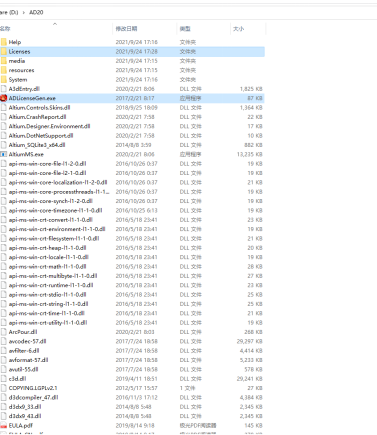Select the System folder icon

4,79
